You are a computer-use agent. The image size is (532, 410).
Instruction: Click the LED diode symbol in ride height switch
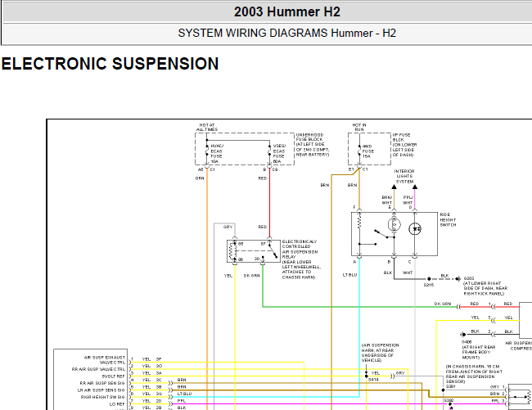415,229
